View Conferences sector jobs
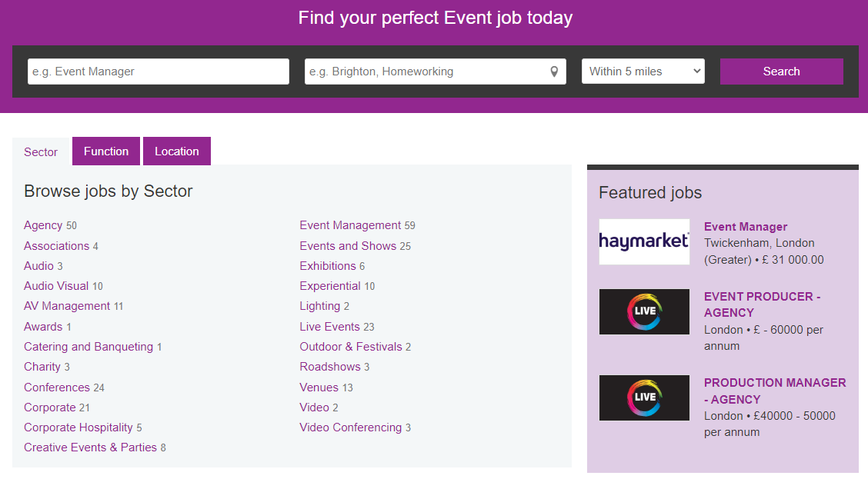 (56, 387)
